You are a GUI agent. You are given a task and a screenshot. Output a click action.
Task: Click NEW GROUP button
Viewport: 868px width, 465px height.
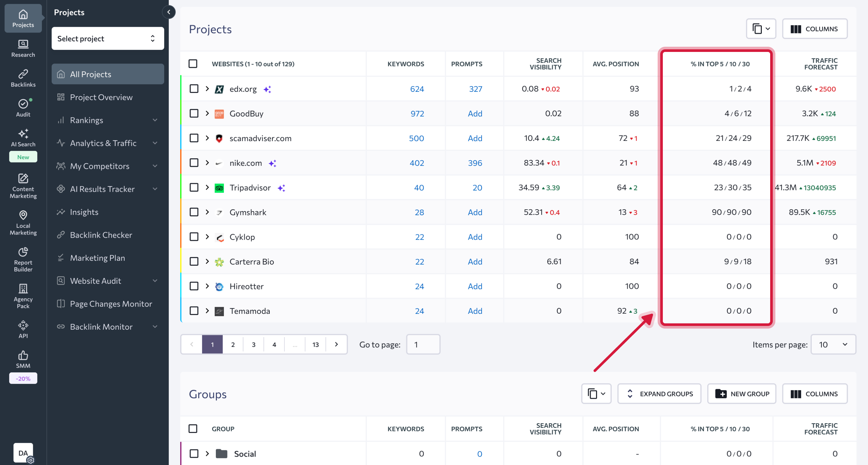coord(742,393)
